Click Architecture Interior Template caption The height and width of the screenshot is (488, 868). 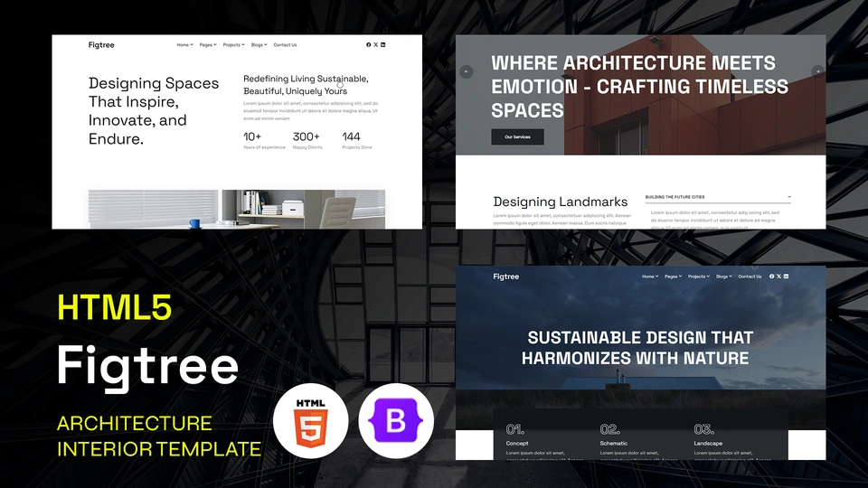(159, 436)
